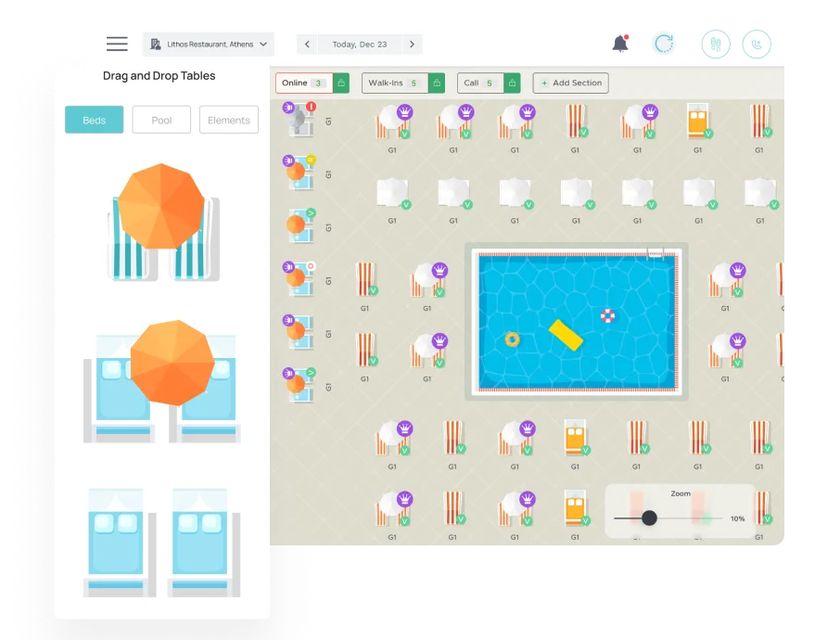840x640 pixels.
Task: Select bottom row orange lounger bed
Action: (576, 508)
